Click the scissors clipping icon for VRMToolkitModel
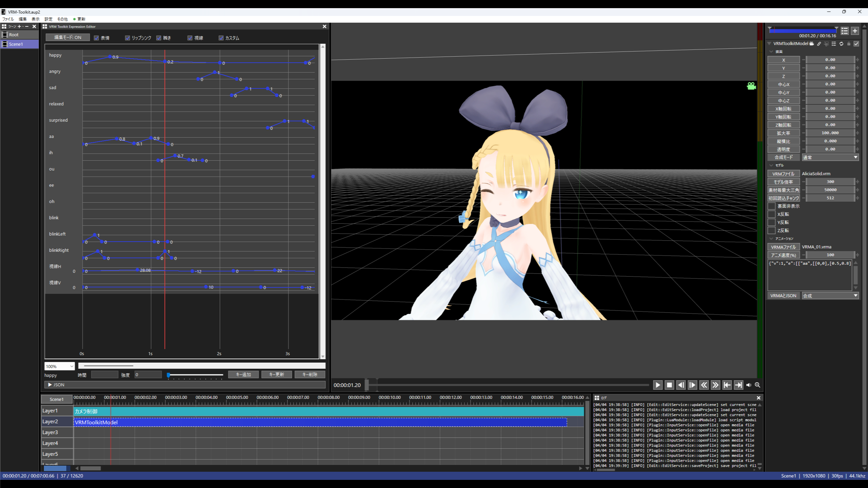 [827, 44]
